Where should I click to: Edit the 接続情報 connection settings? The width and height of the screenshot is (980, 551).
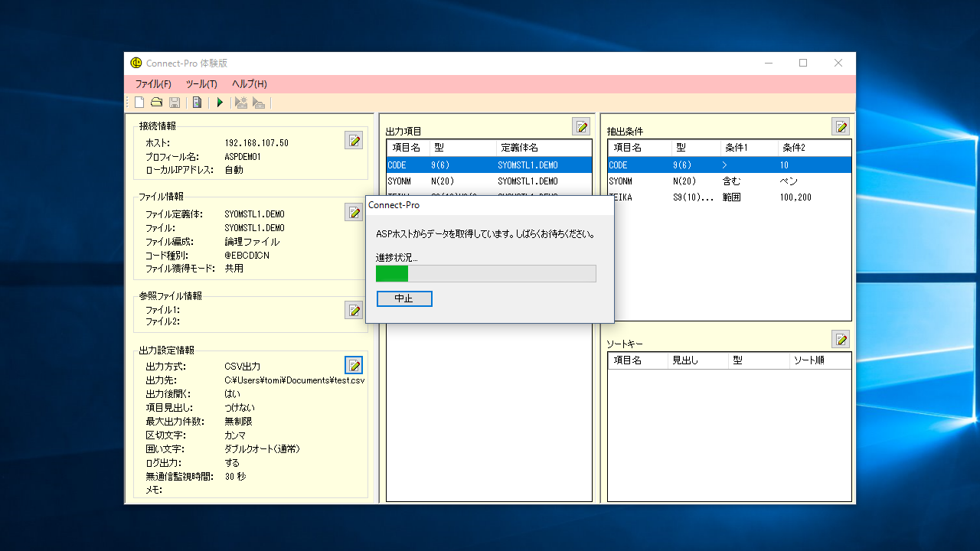[354, 140]
